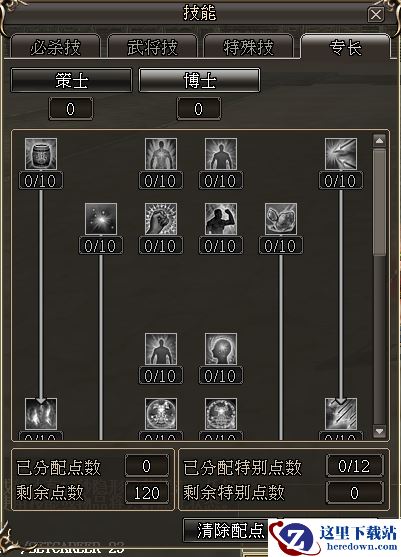This screenshot has width=401, height=557.
Task: Pick the glowing chest body skill icon
Action: pos(161,154)
